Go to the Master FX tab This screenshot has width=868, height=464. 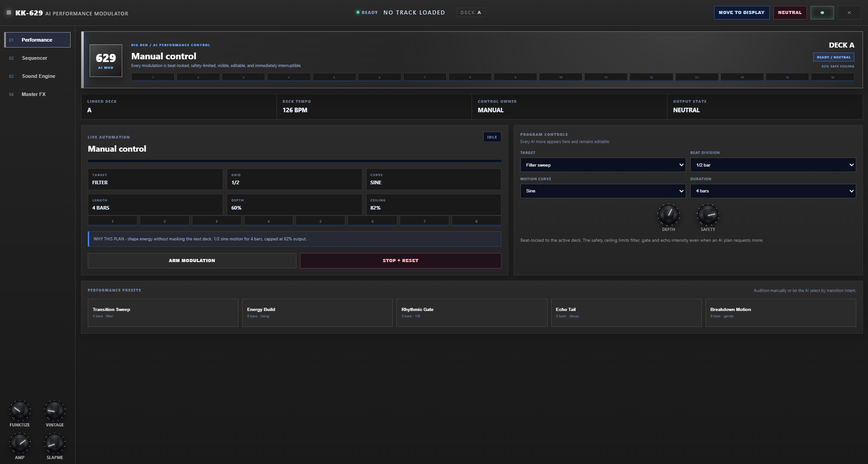click(38, 94)
